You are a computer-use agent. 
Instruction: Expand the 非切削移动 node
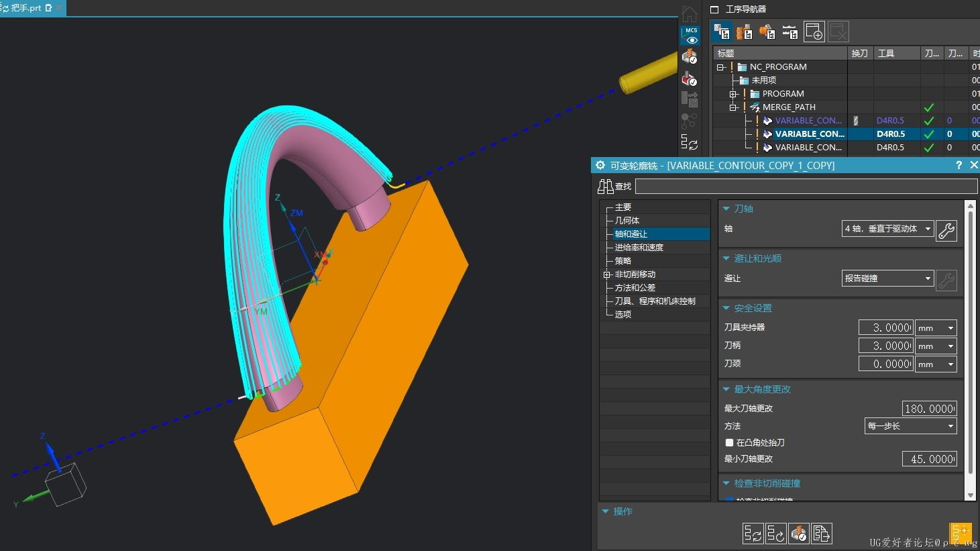(606, 274)
